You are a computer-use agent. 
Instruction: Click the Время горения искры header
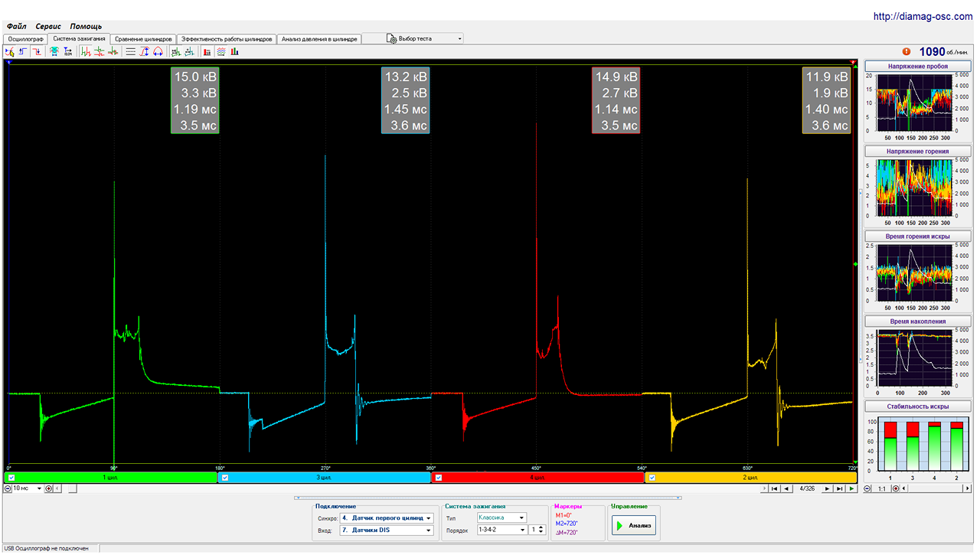click(917, 237)
